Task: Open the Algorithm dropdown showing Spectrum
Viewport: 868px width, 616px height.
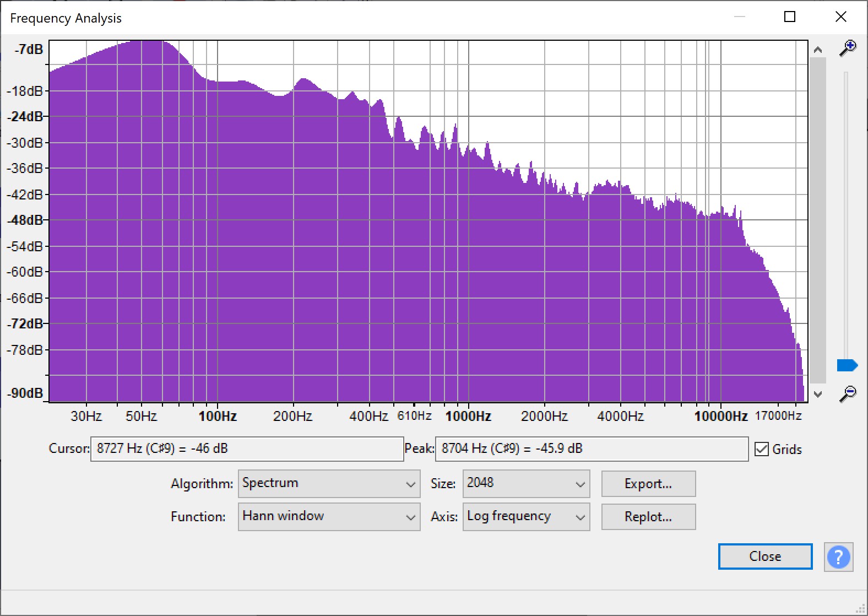Action: [329, 484]
